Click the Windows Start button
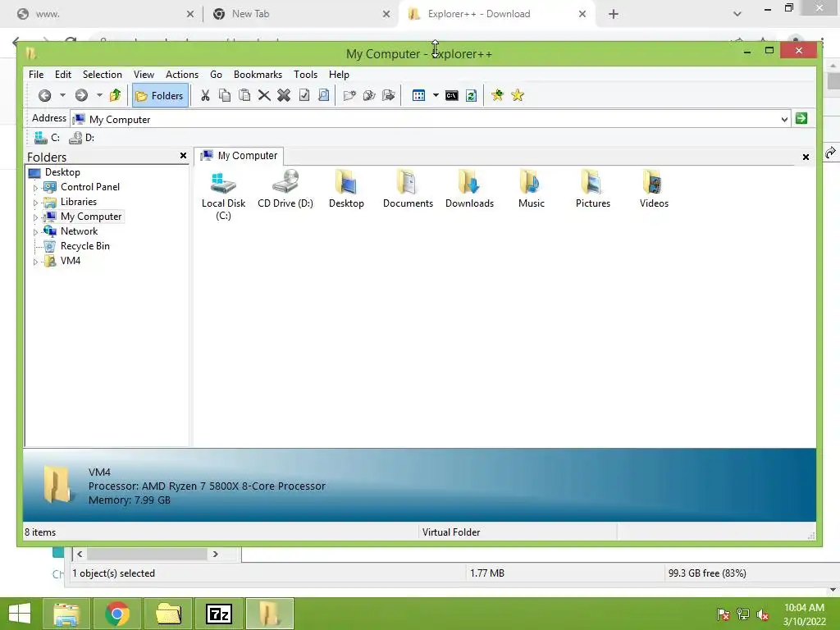840x630 pixels. pos(20,614)
